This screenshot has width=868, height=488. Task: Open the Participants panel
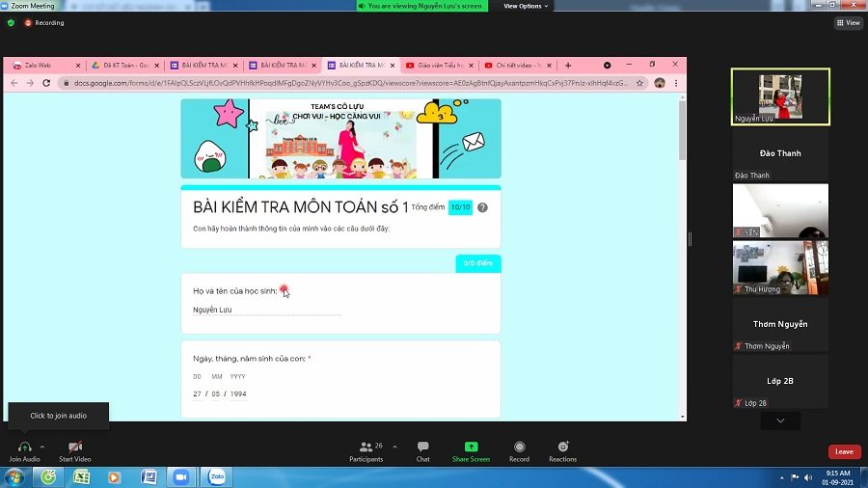tap(366, 447)
